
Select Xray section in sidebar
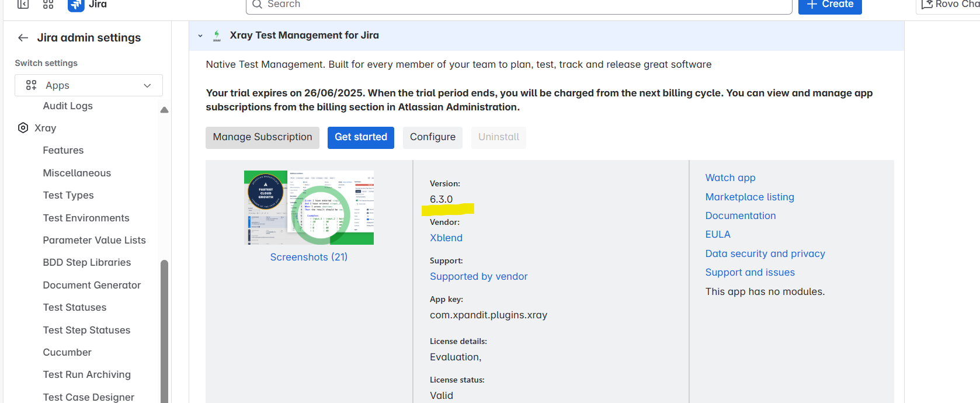(x=45, y=128)
